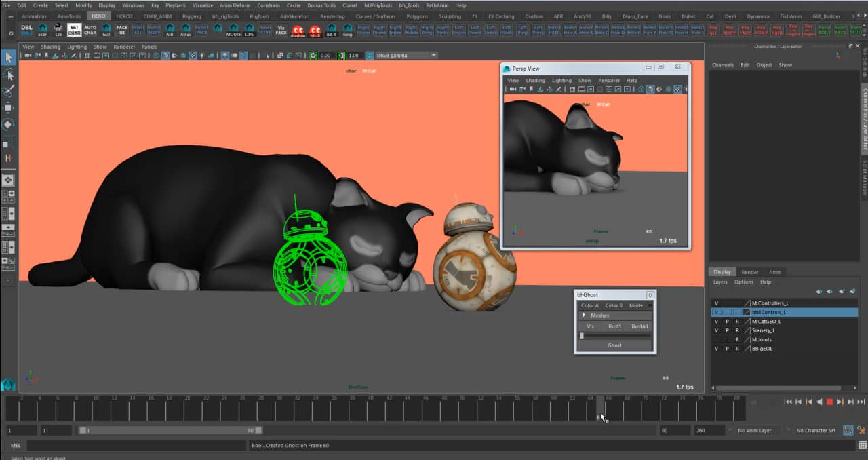Click the LIPS shelf icon
868x460 pixels.
pos(250,30)
